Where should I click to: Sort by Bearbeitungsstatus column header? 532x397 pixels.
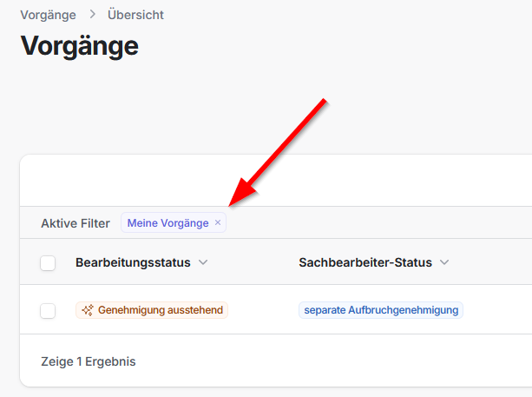[x=133, y=262]
